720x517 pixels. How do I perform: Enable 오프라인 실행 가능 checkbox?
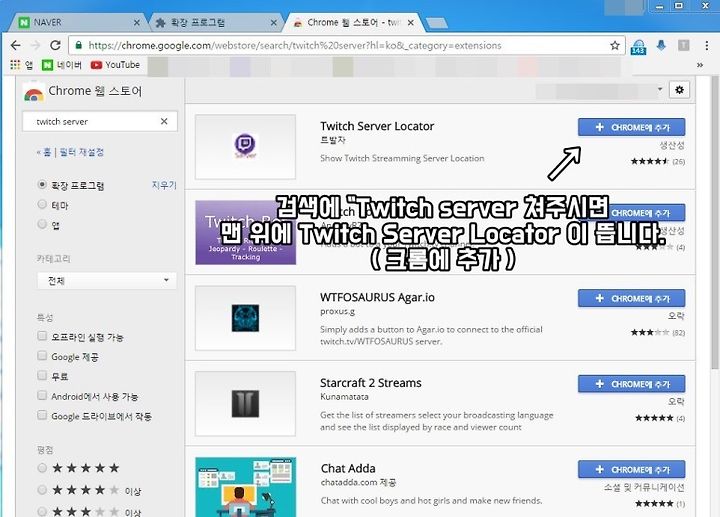coord(42,336)
